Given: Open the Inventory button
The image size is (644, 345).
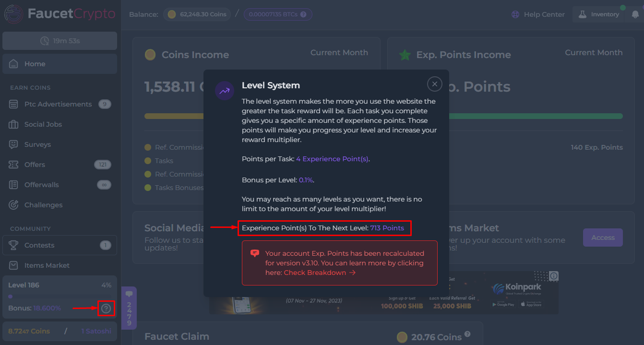Looking at the screenshot, I should pos(598,14).
